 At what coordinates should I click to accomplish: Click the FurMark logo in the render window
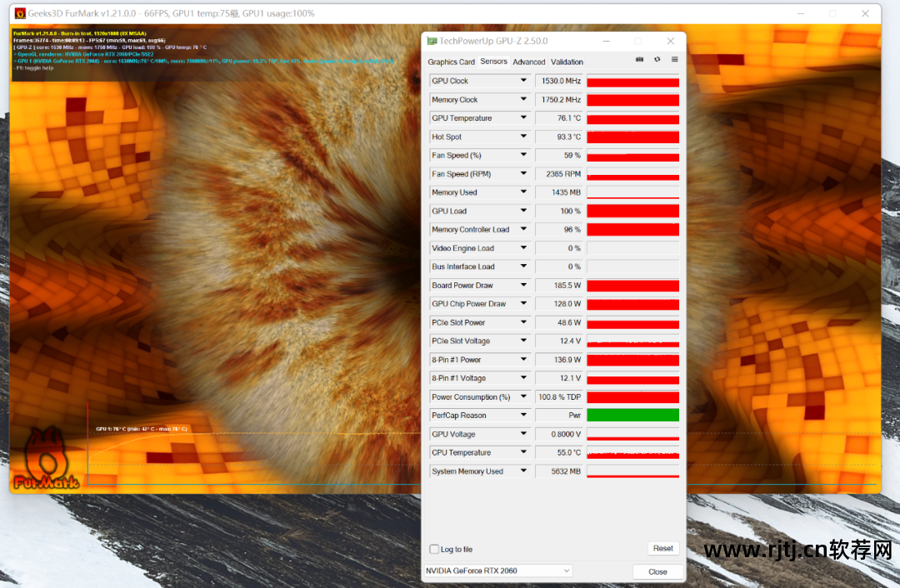46,459
